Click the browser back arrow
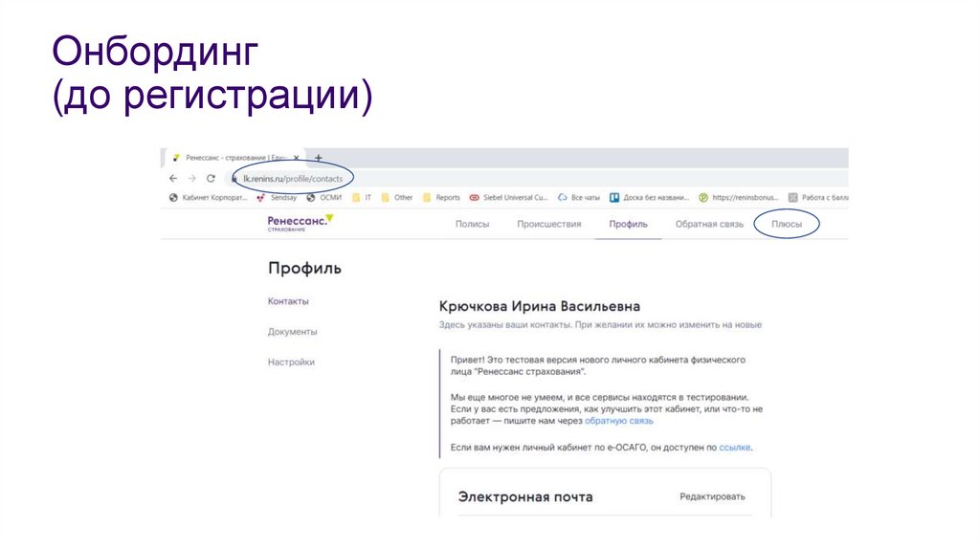980x549 pixels. pyautogui.click(x=173, y=178)
